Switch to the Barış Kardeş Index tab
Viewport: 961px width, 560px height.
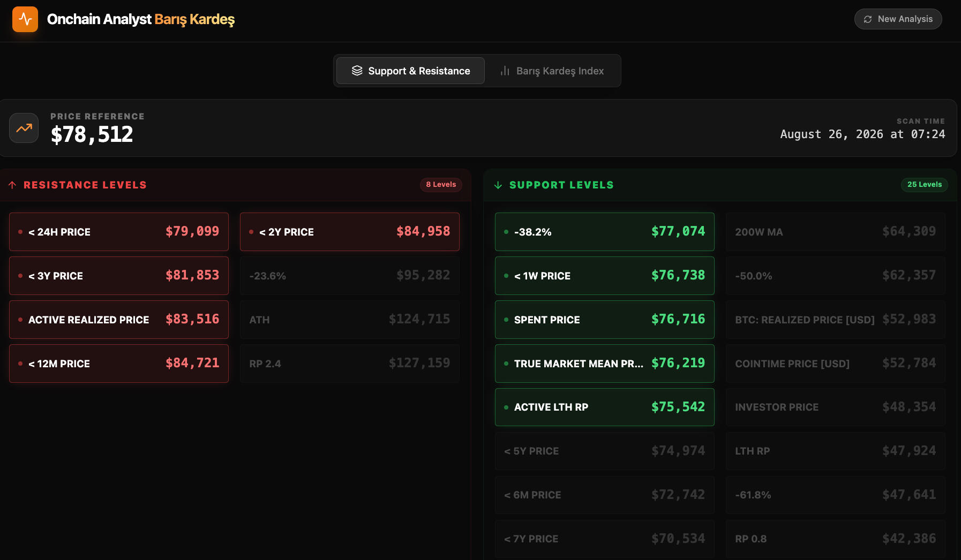click(x=552, y=71)
